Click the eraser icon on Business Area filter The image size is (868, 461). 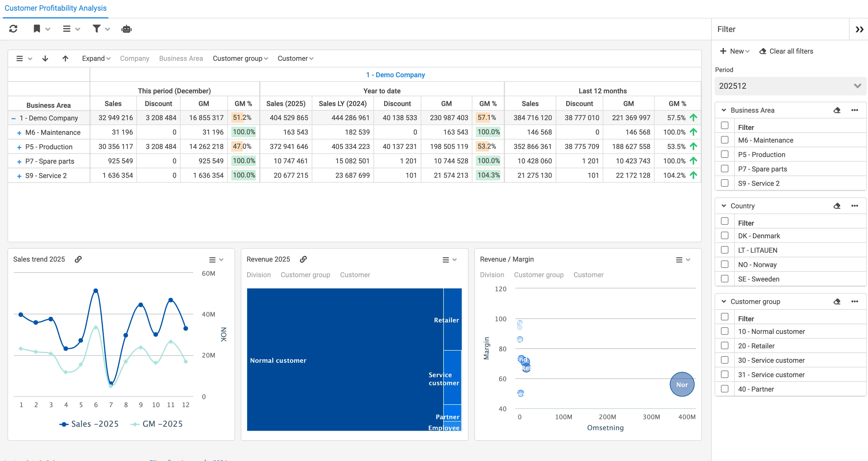(837, 110)
